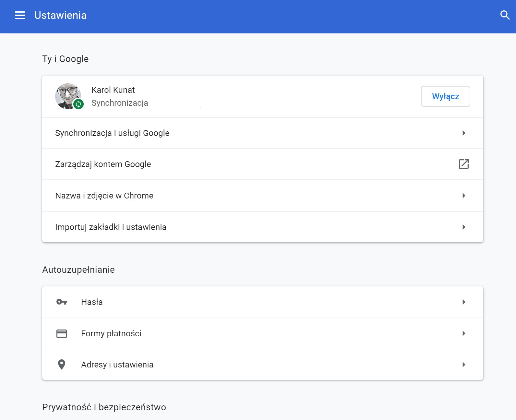Click Karol Kunat profile avatar
Screen dimensions: 516x420
(x=68, y=96)
